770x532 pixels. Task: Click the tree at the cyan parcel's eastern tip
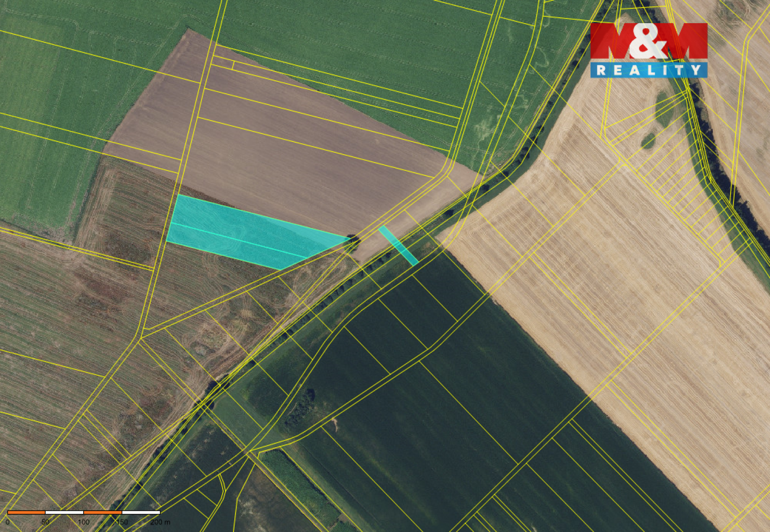pos(354,240)
